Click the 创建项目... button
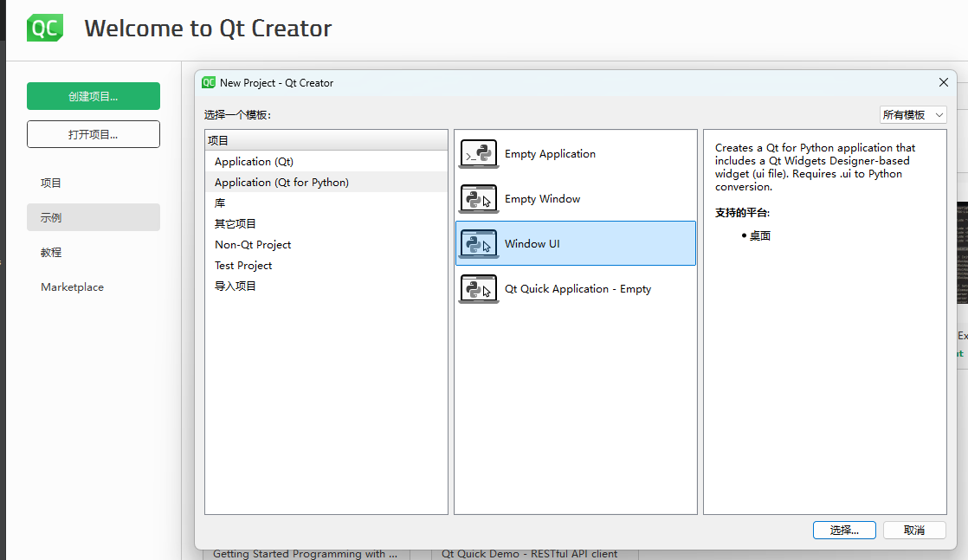This screenshot has width=968, height=560. 94,96
